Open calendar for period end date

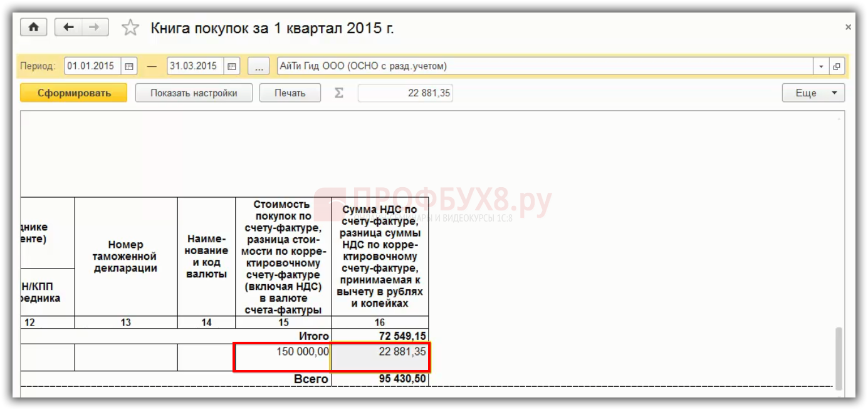click(x=231, y=66)
